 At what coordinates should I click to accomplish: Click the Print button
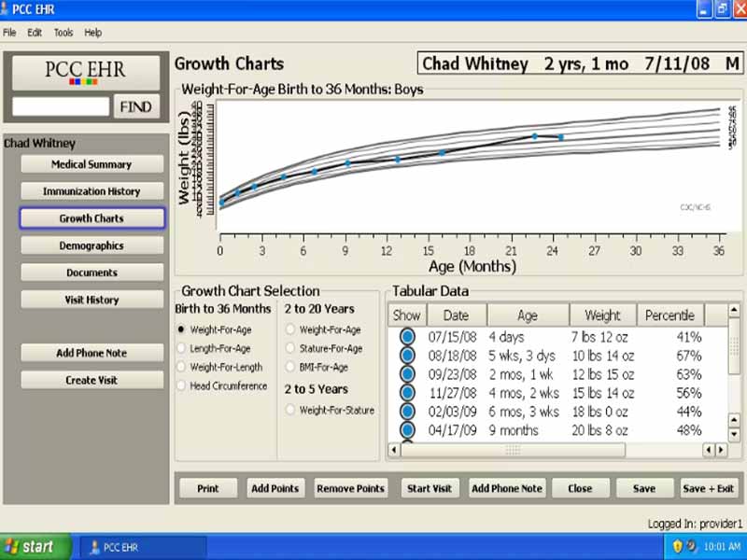pyautogui.click(x=207, y=487)
